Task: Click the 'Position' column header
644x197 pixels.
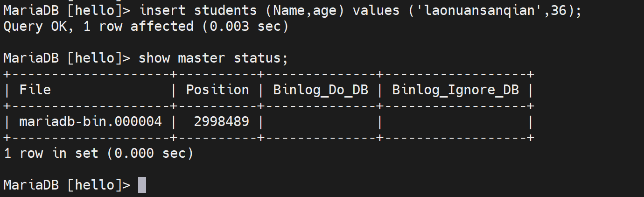Action: [x=217, y=90]
